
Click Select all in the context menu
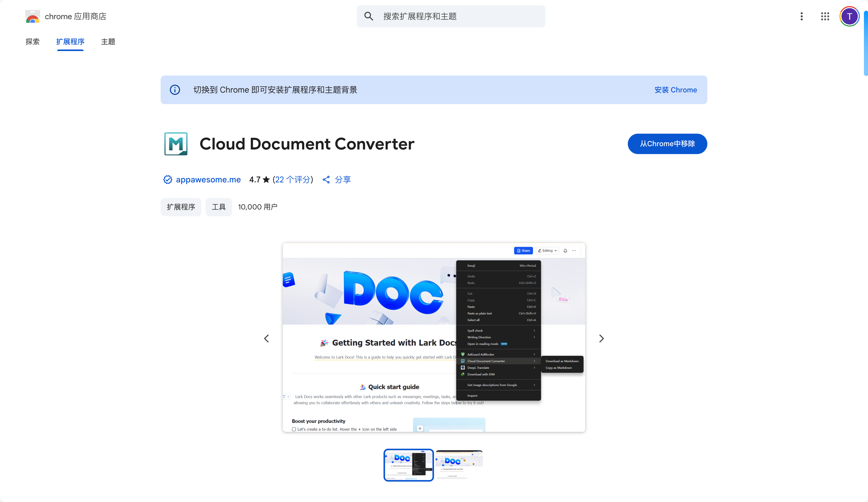tap(499, 320)
